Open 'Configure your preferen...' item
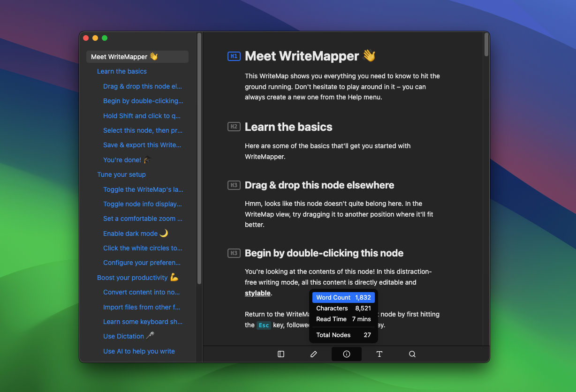The height and width of the screenshot is (392, 576). [142, 263]
